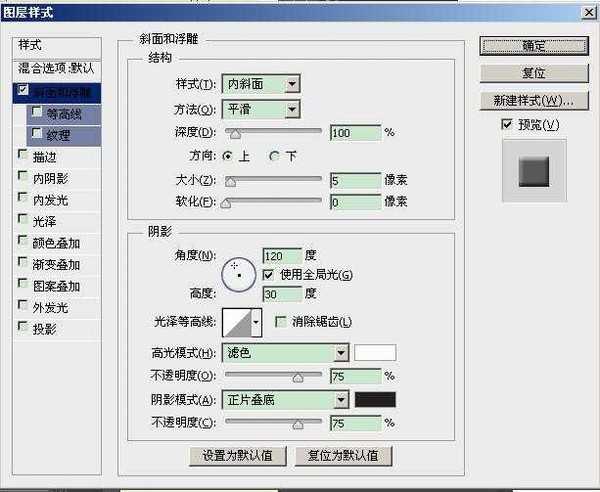Toggle the 斜面和浮雕 style checkbox
The height and width of the screenshot is (492, 600).
(23, 90)
